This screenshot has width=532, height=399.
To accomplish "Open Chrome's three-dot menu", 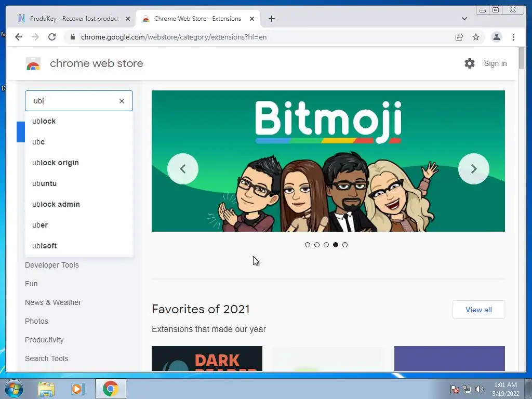I will click(x=513, y=37).
